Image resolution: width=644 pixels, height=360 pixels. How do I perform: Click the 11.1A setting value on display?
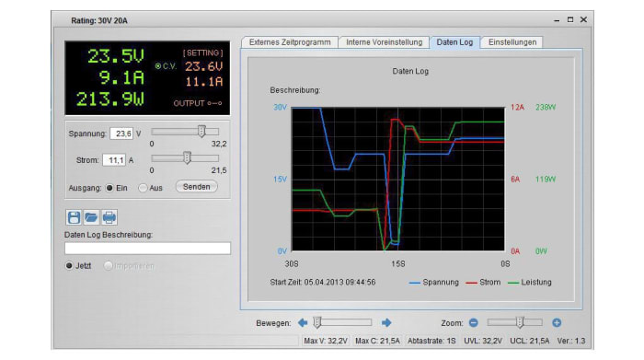[203, 82]
